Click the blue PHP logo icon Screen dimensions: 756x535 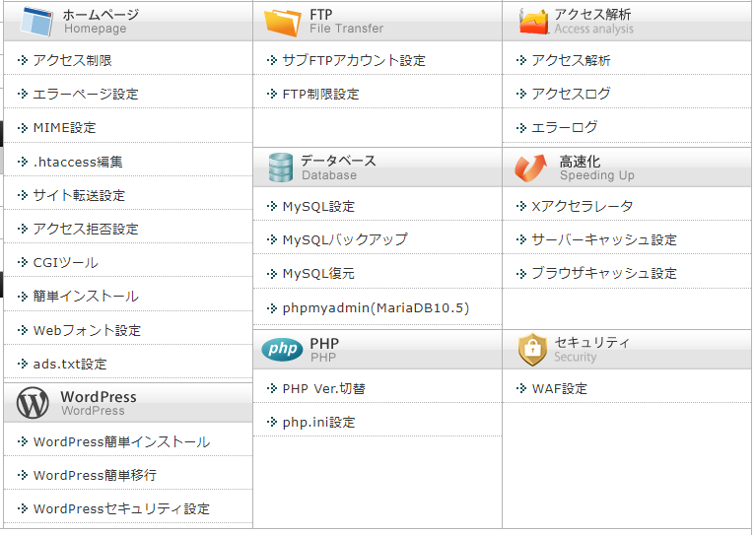(x=283, y=349)
